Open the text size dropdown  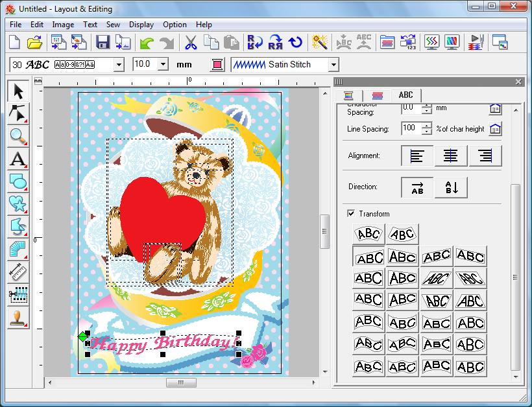click(x=163, y=64)
